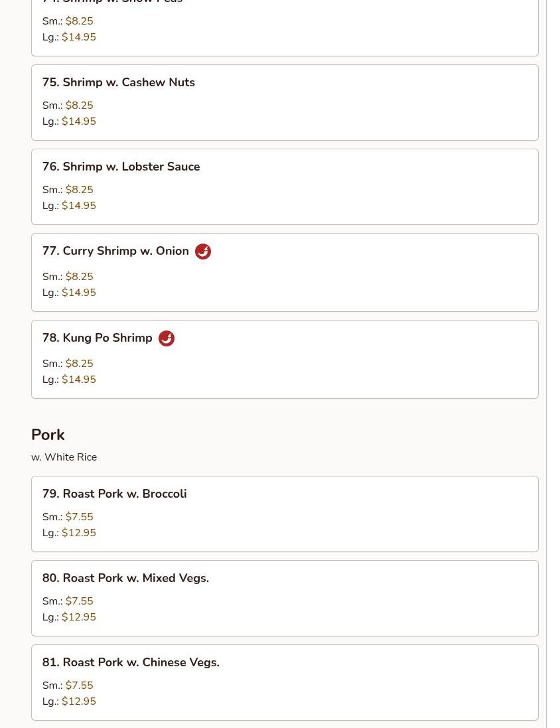Image resolution: width=560 pixels, height=728 pixels.
Task: Select 76. Shrimp w. Lobster Sauce
Action: pos(121,167)
